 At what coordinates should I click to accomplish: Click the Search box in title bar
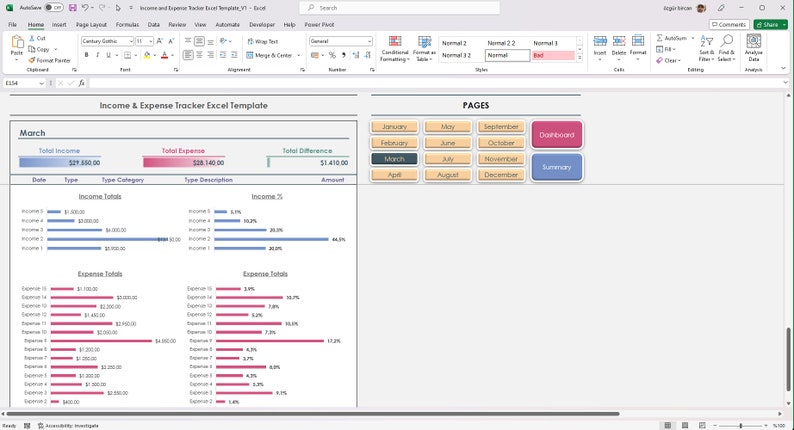coord(399,8)
